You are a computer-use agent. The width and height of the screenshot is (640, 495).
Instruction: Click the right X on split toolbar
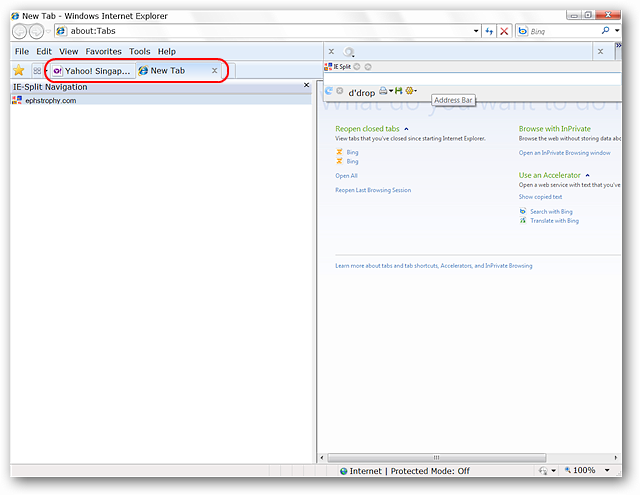600,51
